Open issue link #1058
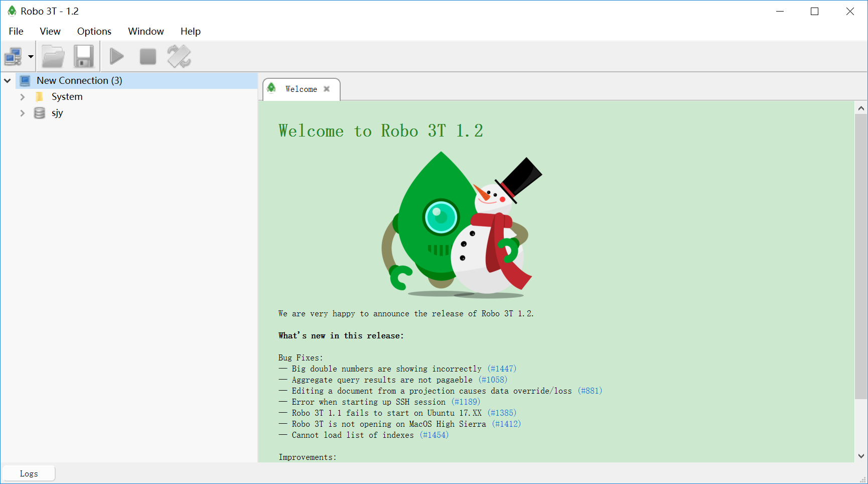868x484 pixels. tap(493, 380)
